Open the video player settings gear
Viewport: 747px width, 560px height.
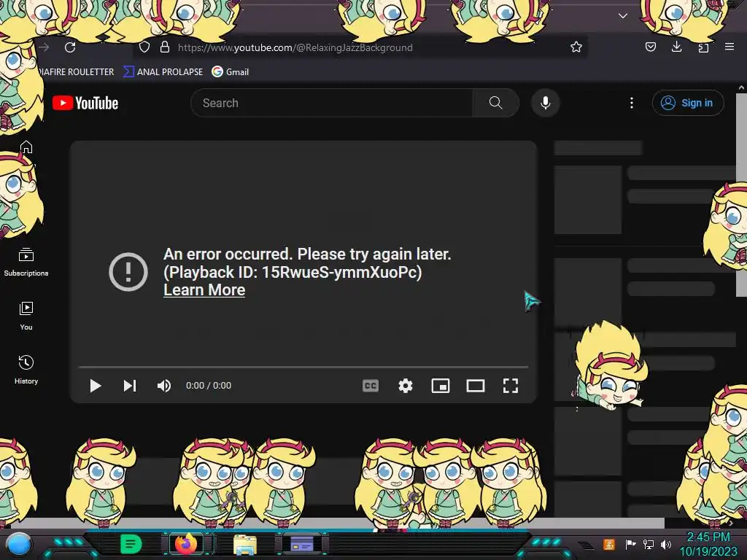point(406,386)
